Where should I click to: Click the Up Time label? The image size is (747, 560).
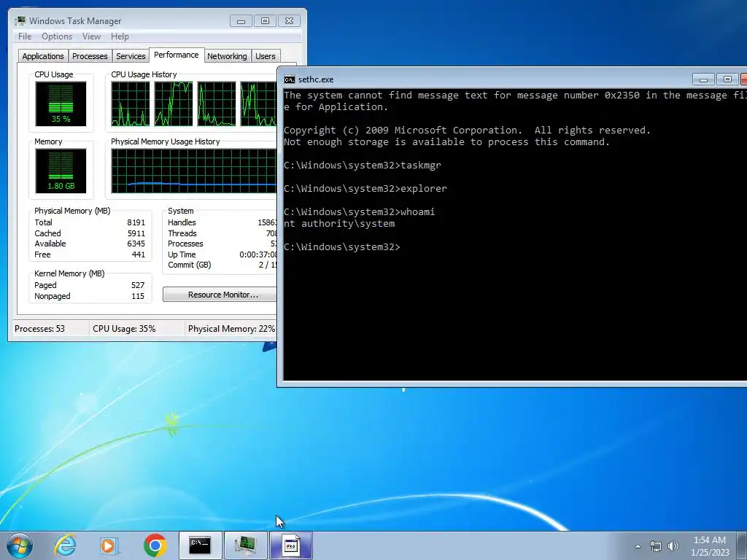(x=182, y=254)
